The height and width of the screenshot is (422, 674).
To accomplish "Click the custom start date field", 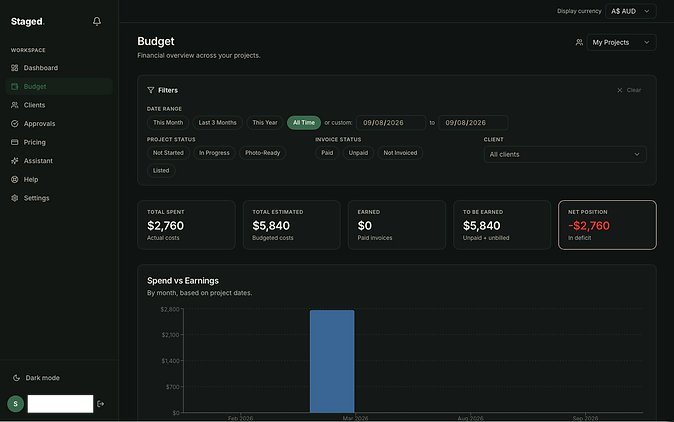I will 391,122.
